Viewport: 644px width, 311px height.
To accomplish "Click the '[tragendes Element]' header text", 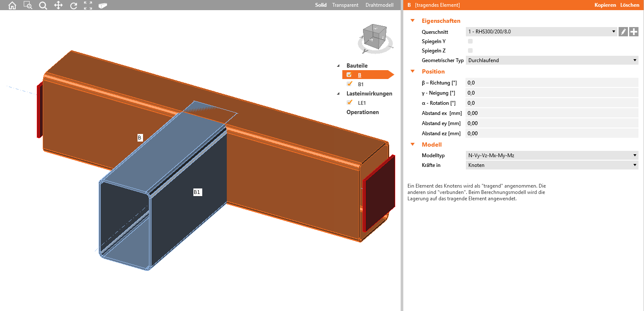I will point(438,5).
